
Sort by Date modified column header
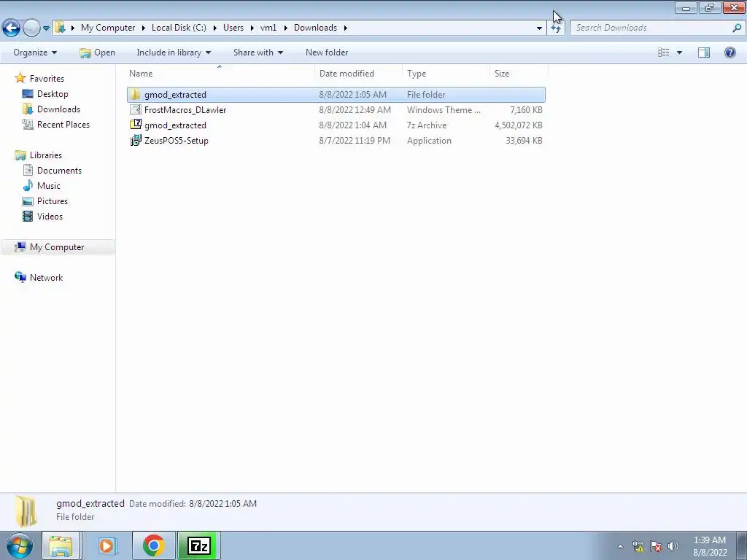click(358, 74)
